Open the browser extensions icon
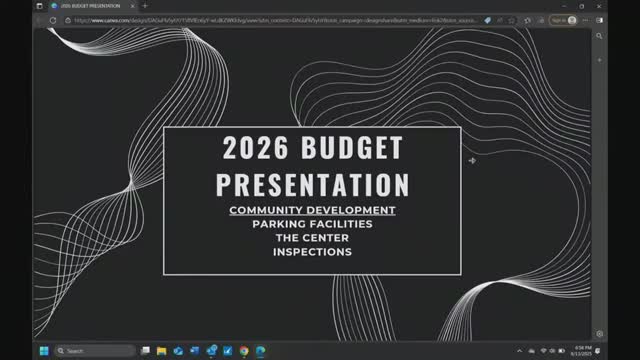Viewport: 640px width, 360px height. [x=527, y=20]
